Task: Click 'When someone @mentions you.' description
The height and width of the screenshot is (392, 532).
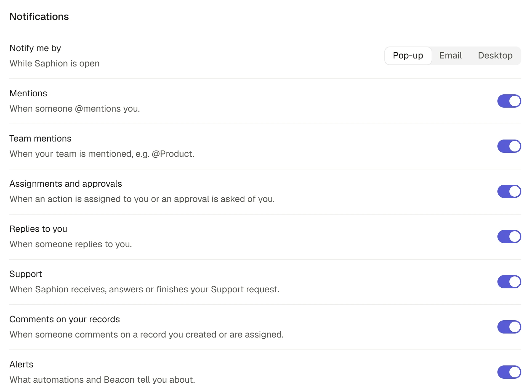Action: click(x=75, y=109)
